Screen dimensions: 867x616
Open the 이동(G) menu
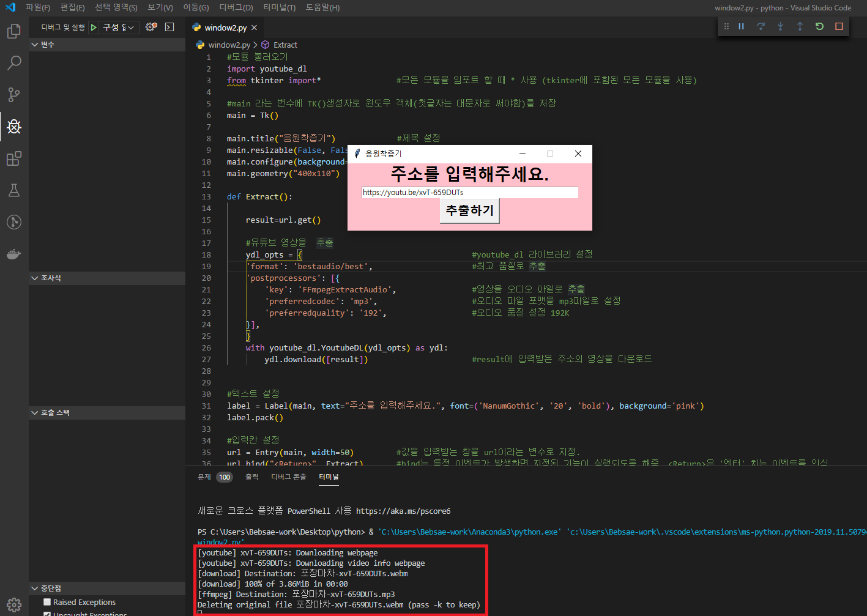[196, 7]
